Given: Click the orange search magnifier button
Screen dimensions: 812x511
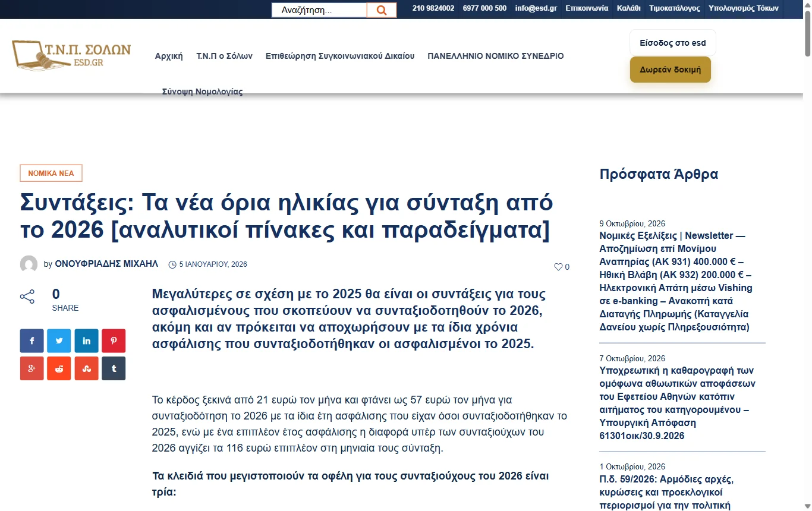Looking at the screenshot, I should 382,10.
